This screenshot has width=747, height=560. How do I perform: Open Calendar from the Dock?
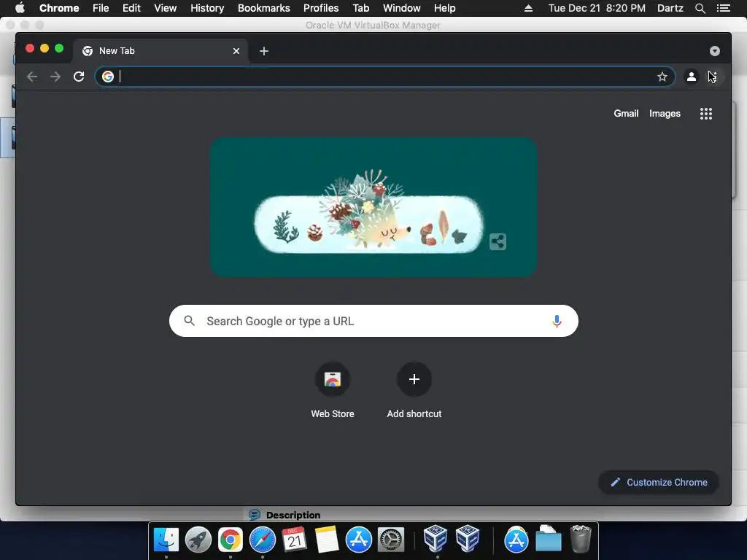295,540
